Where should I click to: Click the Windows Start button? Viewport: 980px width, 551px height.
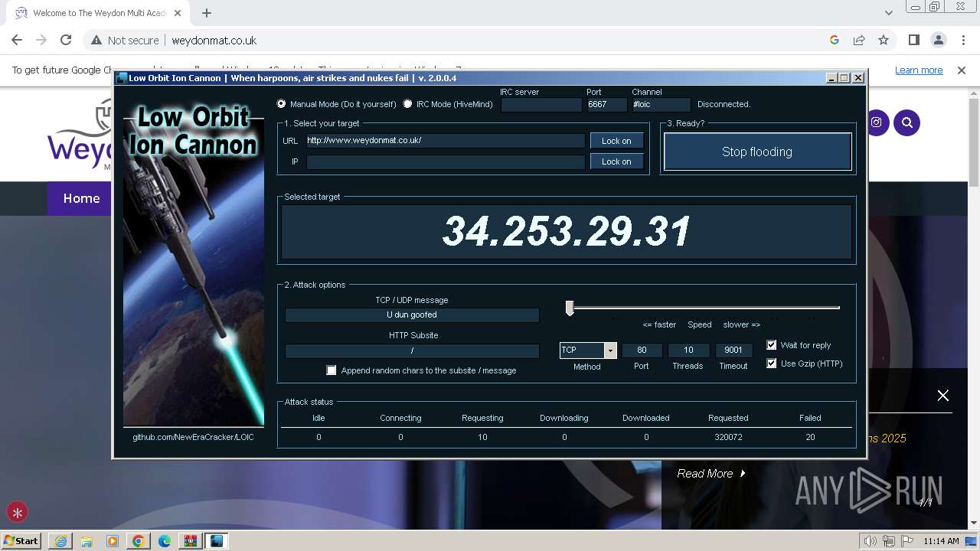pyautogui.click(x=21, y=541)
